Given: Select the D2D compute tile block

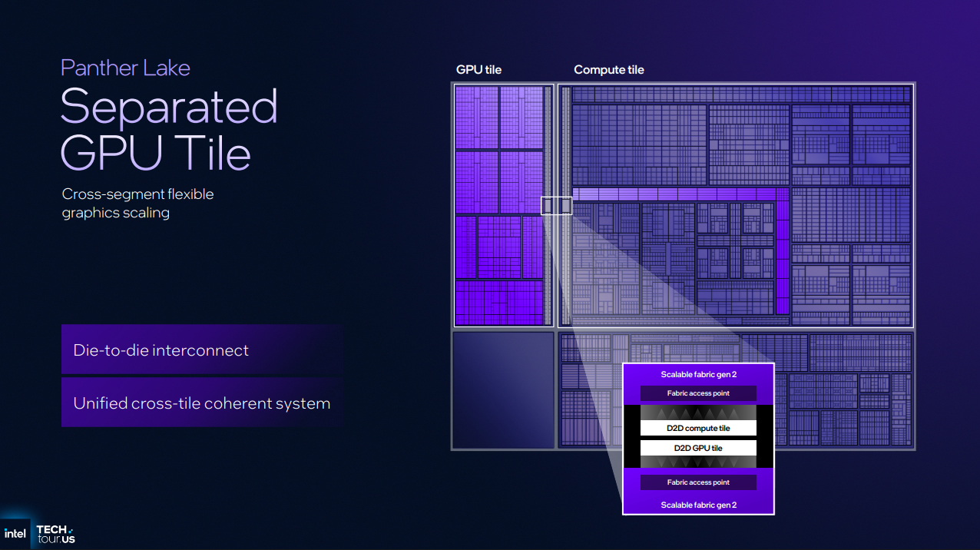Looking at the screenshot, I should (x=698, y=429).
